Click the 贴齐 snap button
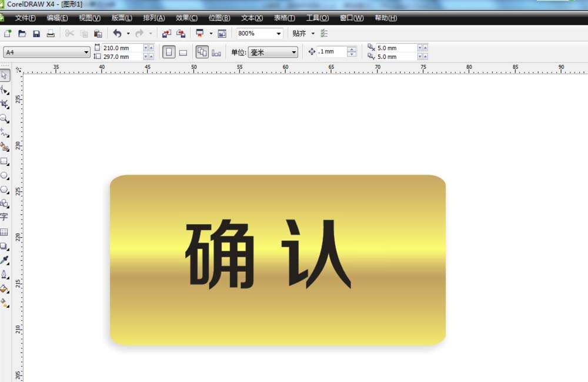This screenshot has height=382, width=588. click(x=299, y=34)
